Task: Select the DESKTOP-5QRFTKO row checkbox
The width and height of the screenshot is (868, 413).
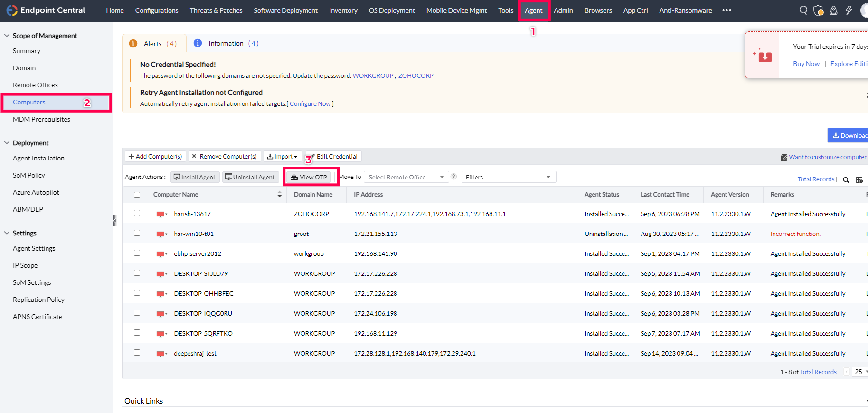Action: 137,333
